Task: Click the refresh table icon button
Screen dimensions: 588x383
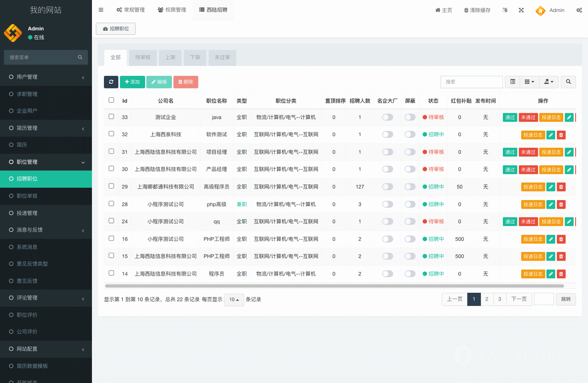Action: pyautogui.click(x=111, y=82)
